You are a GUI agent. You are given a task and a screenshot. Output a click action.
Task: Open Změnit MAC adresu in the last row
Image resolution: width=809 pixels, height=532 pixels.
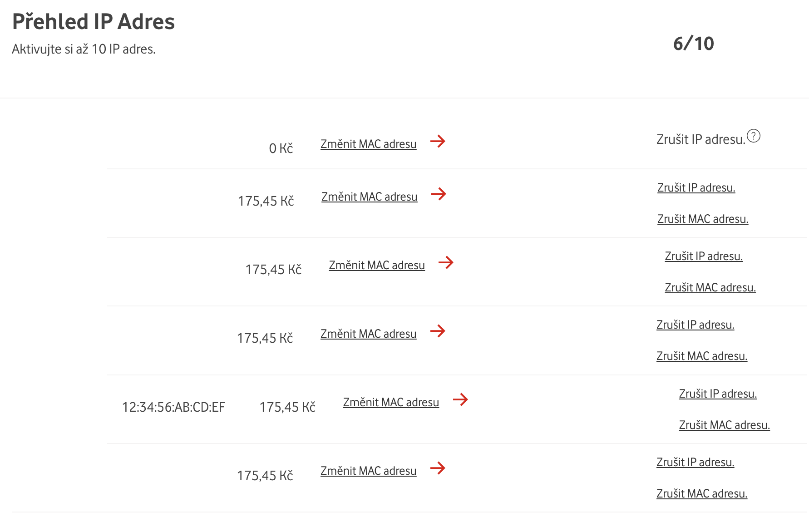tap(368, 471)
